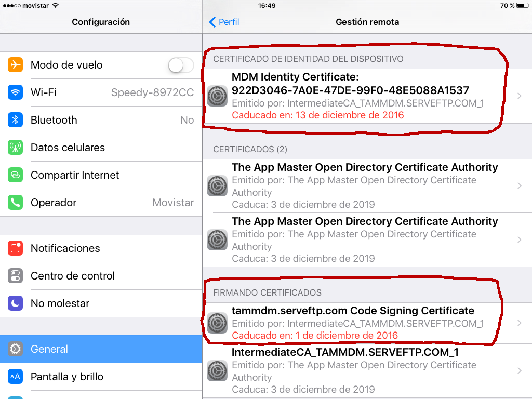The height and width of the screenshot is (399, 532).
Task: Tap the battery icon in status bar
Action: click(x=523, y=5)
